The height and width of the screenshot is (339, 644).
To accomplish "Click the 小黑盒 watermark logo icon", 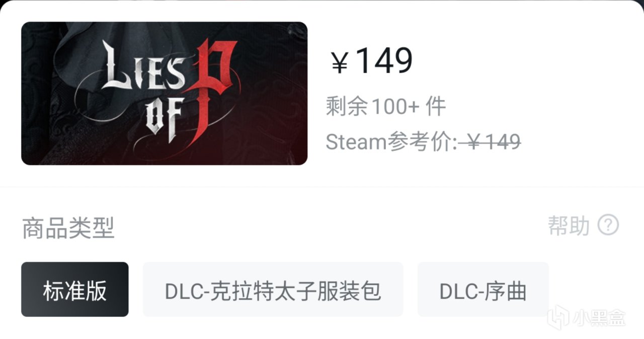I will pyautogui.click(x=557, y=317).
